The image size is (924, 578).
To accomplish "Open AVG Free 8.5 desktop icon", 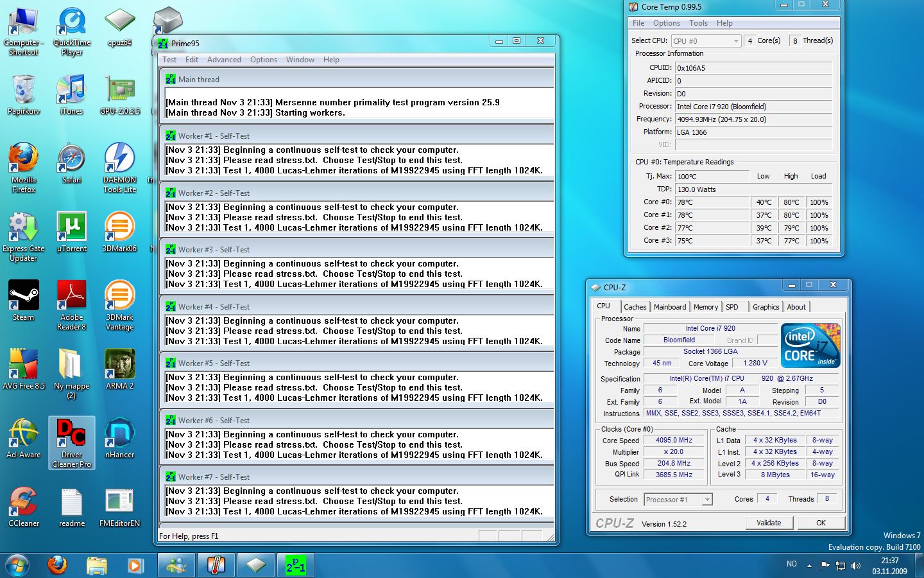I will pyautogui.click(x=24, y=369).
